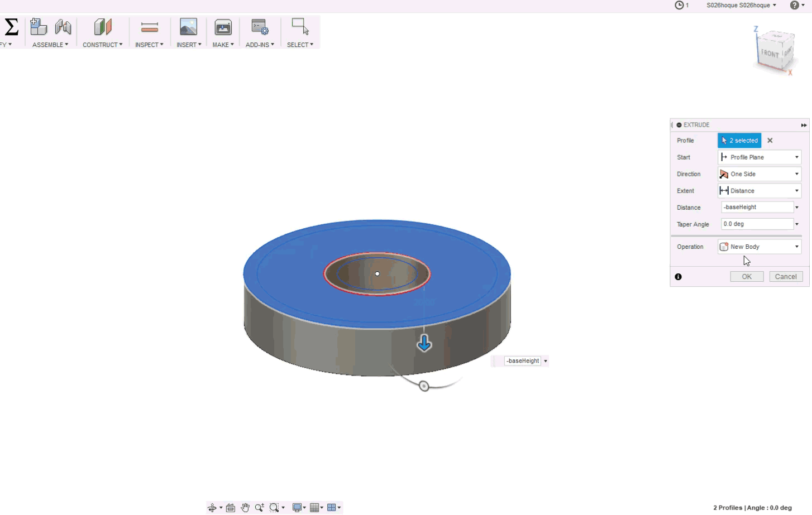Open the canvas -baseHeight dropdown arrow
Image resolution: width=812 pixels, height=515 pixels.
pyautogui.click(x=546, y=361)
